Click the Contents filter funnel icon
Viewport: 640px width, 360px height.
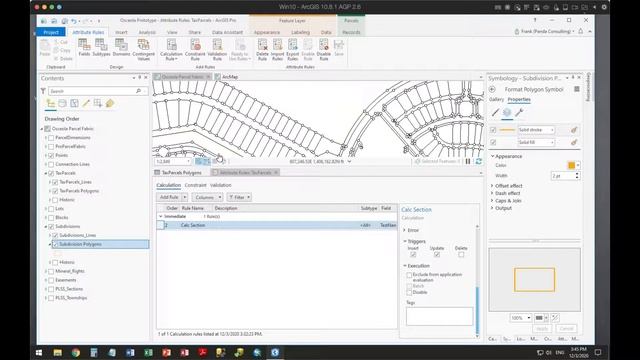[x=43, y=91]
